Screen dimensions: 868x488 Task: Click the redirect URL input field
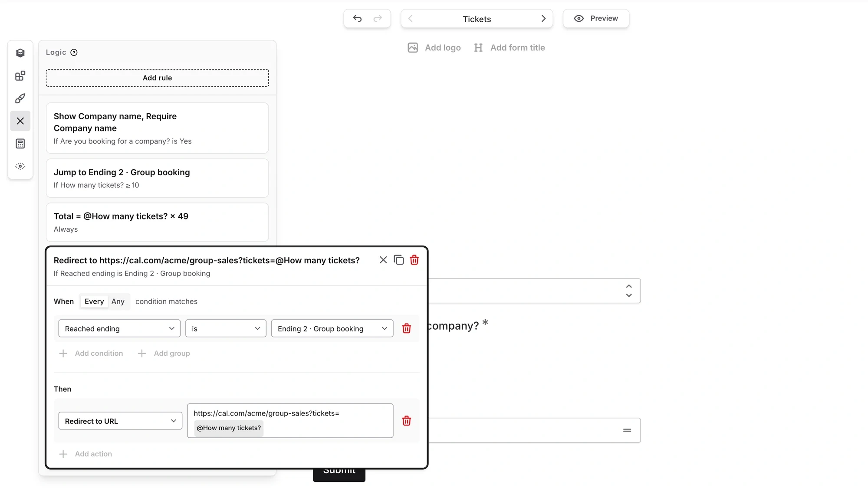290,421
